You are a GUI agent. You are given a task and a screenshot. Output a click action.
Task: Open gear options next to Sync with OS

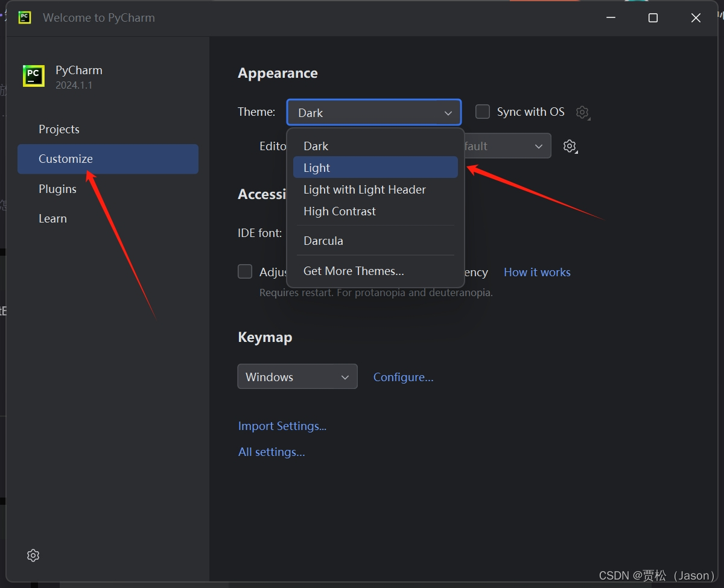click(x=582, y=112)
